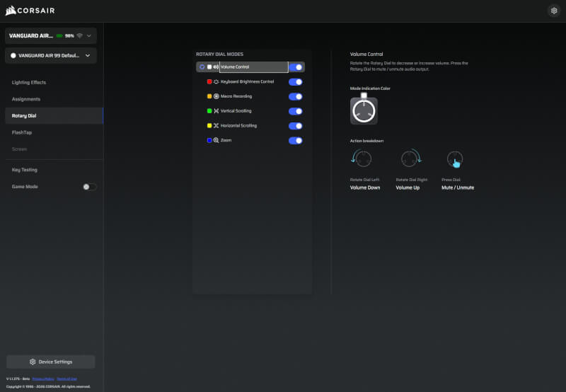This screenshot has width=566, height=392.
Task: Click the Rotary Dial Modes heading
Action: [x=219, y=54]
